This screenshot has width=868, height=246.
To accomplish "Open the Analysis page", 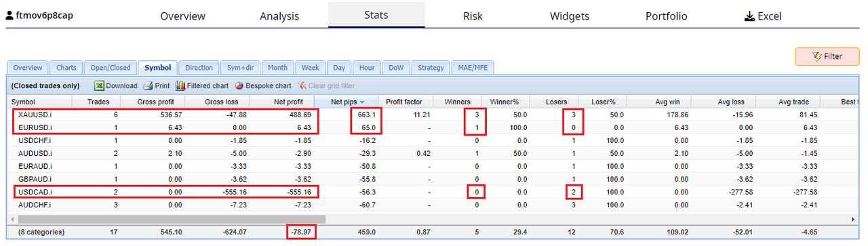I will point(279,16).
